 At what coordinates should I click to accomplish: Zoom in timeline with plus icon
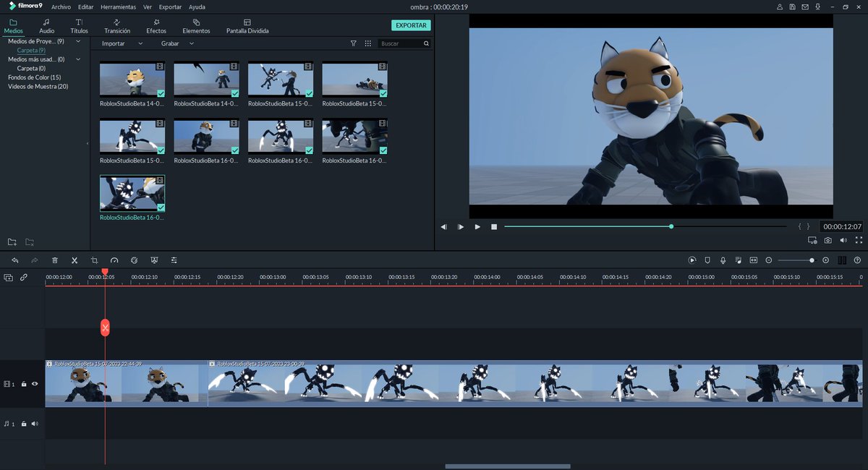pos(826,260)
